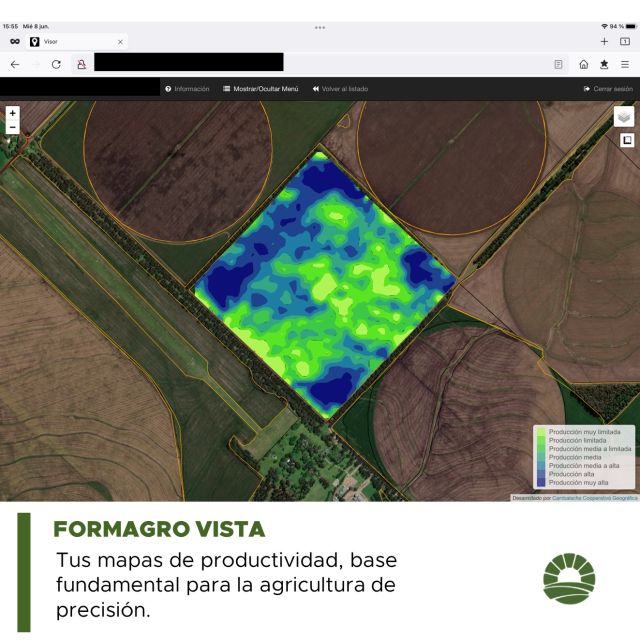This screenshot has width=640, height=640.
Task: Show the open tabs counter
Action: click(x=625, y=42)
